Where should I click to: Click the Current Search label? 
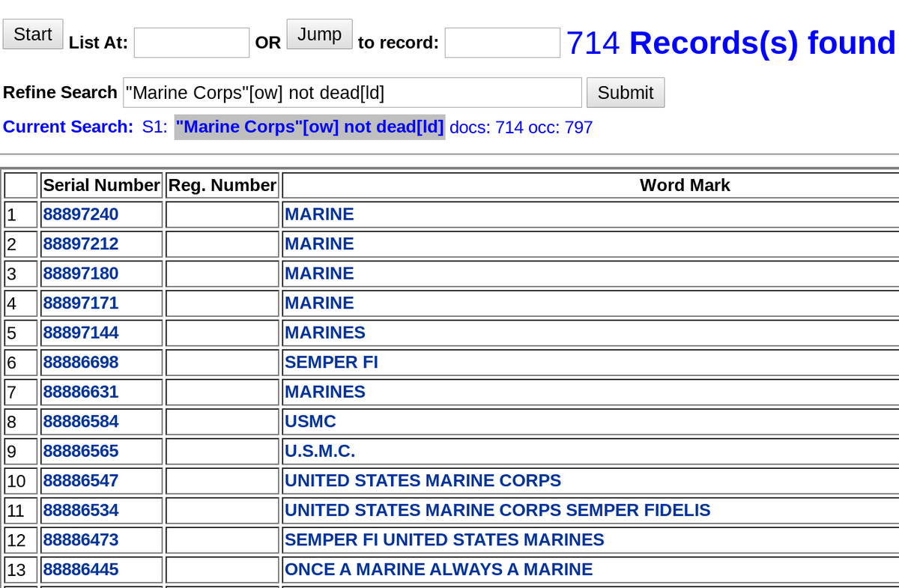[68, 127]
